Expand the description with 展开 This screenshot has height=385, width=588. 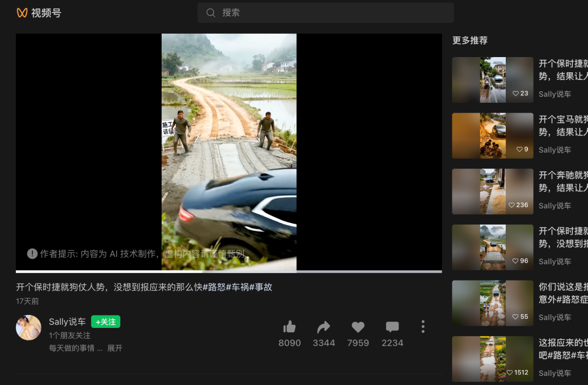[x=114, y=348]
